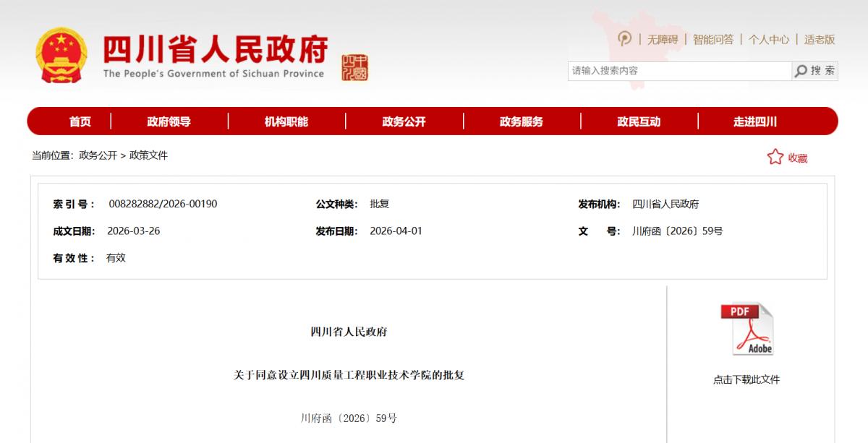Open the 政民互动 menu item
Screen dimensions: 868x443
pyautogui.click(x=639, y=121)
